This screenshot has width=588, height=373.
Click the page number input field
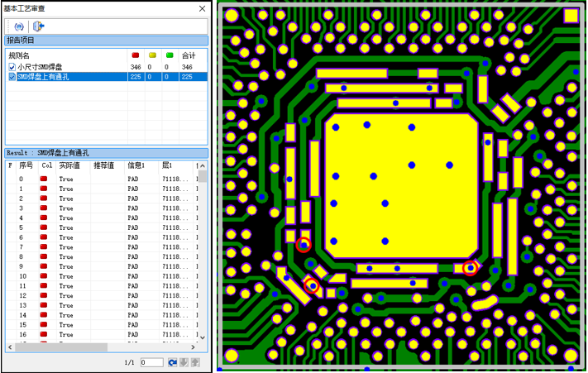[x=152, y=362]
